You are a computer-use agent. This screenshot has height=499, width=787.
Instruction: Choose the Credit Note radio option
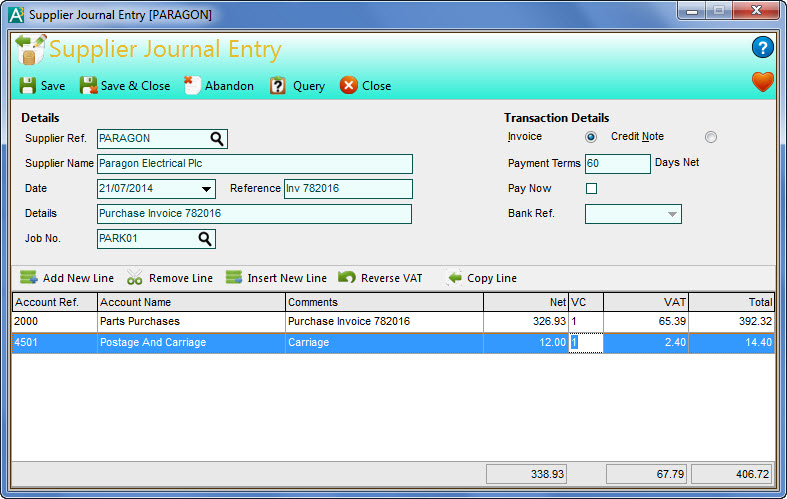711,137
